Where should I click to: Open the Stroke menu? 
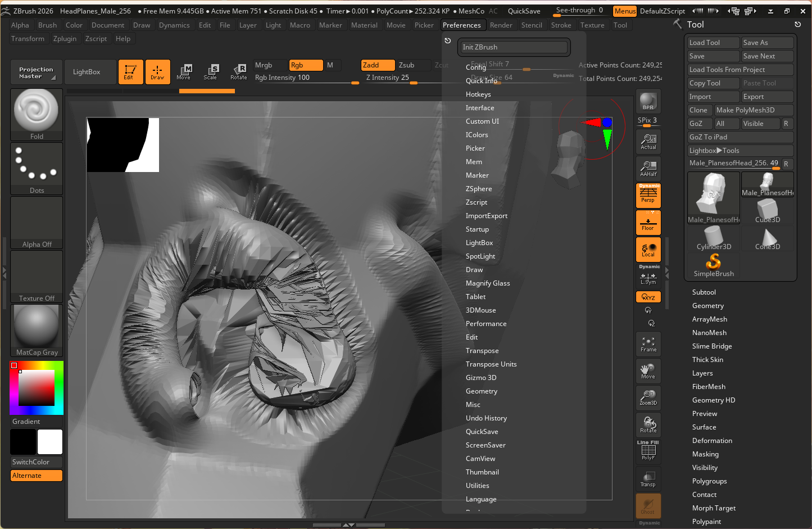tap(561, 25)
